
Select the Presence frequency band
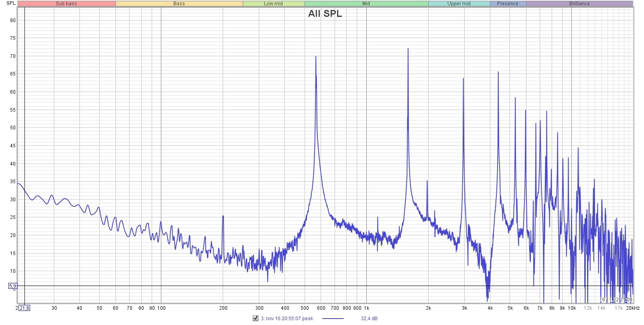tap(508, 4)
